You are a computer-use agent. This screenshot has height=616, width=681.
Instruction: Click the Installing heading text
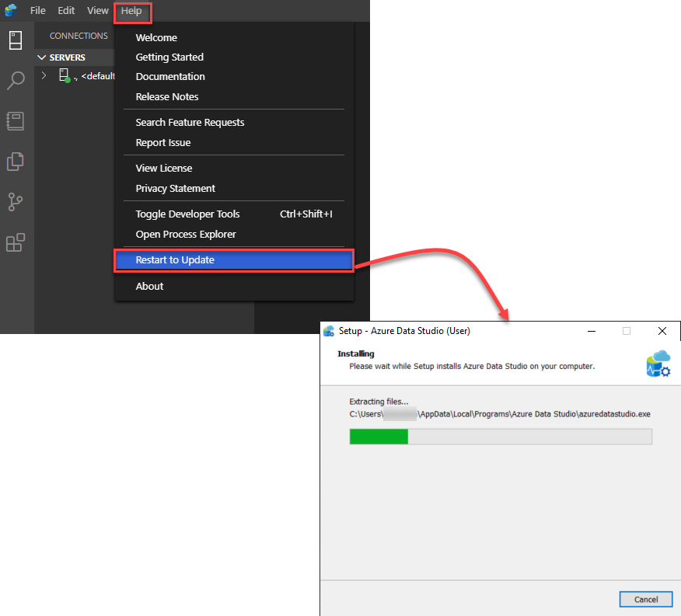tap(356, 353)
